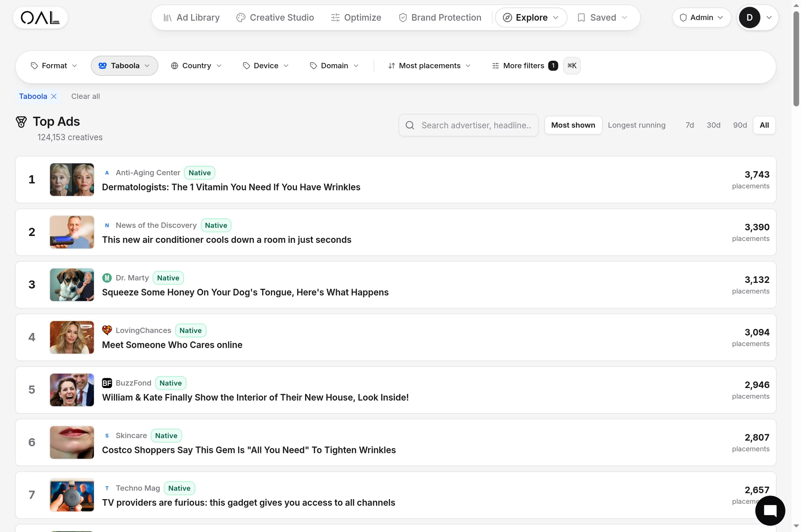Open the Techno Mag gadget thumbnail
The height and width of the screenshot is (532, 801).
pos(72,495)
